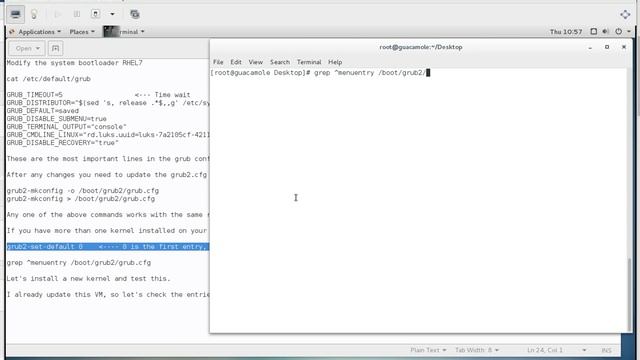The height and width of the screenshot is (360, 640).
Task: Close the root@guacamole terminal window
Action: (624, 47)
